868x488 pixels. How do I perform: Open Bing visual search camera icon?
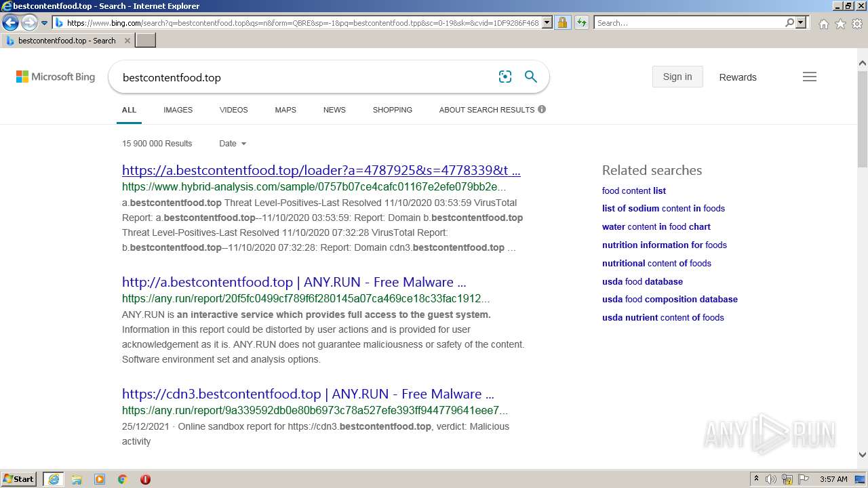pos(505,77)
